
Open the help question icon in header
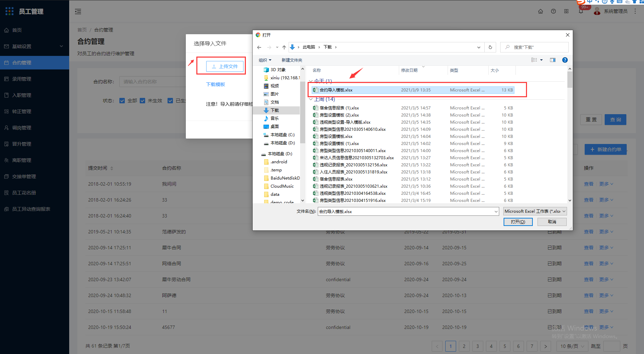pos(553,11)
